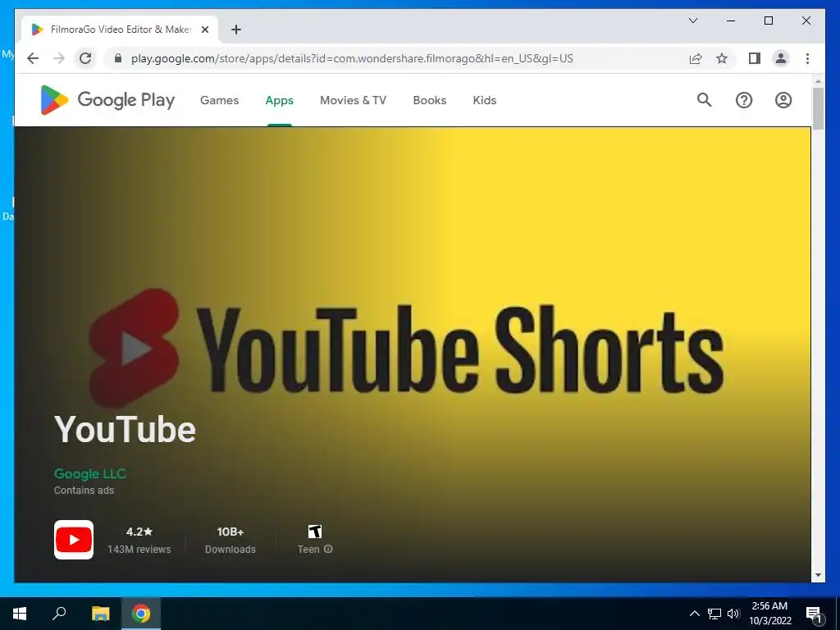The height and width of the screenshot is (630, 840).
Task: Open the Google Play help center icon
Action: click(743, 100)
